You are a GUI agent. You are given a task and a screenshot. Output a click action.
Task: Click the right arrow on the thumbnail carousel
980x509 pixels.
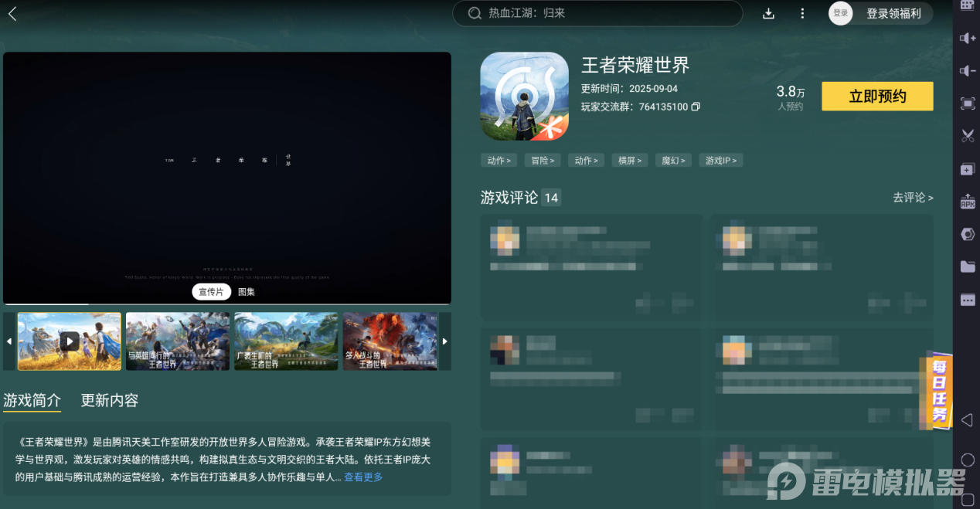click(445, 341)
